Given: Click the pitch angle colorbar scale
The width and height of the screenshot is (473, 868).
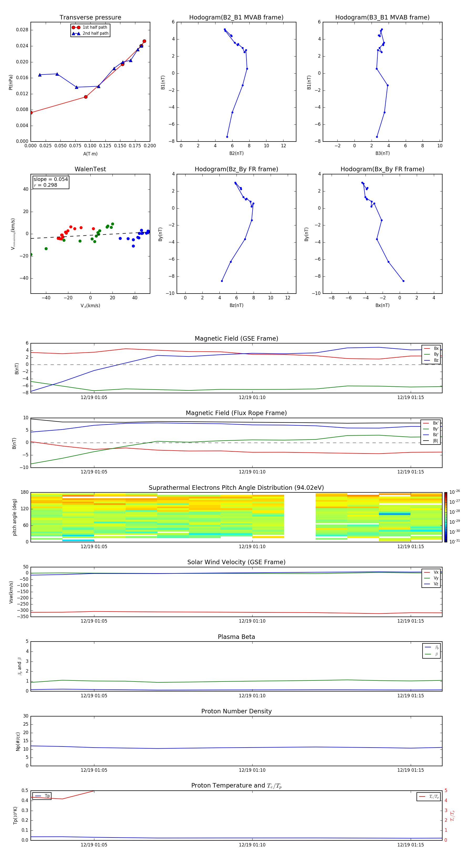Looking at the screenshot, I should pos(446,517).
